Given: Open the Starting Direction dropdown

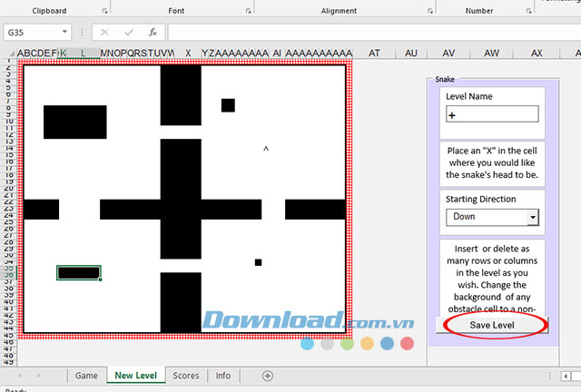Looking at the screenshot, I should (533, 217).
